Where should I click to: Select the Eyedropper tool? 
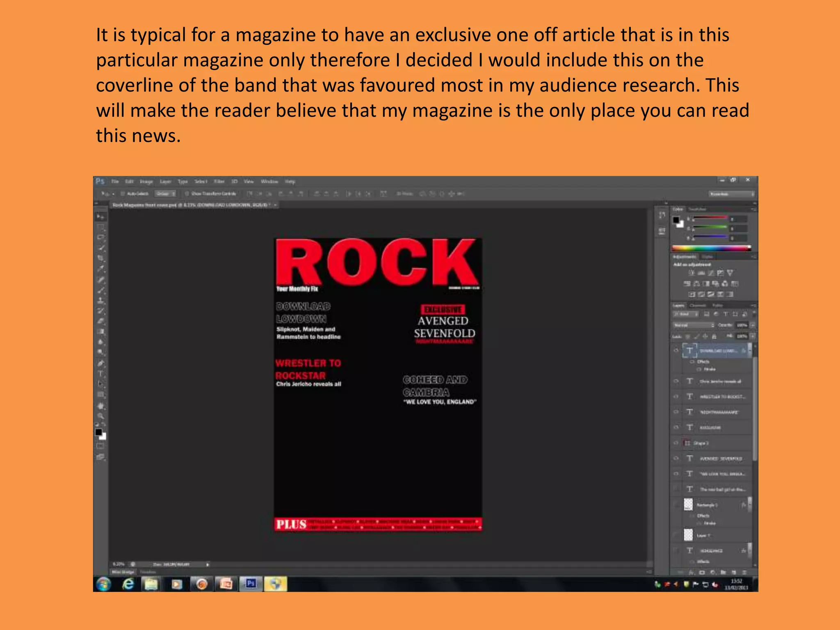point(100,269)
